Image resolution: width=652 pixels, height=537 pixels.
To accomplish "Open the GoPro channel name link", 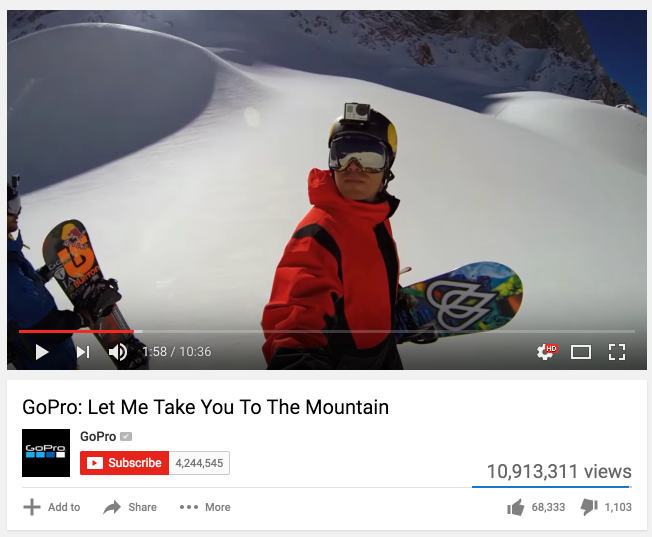I will tap(98, 436).
